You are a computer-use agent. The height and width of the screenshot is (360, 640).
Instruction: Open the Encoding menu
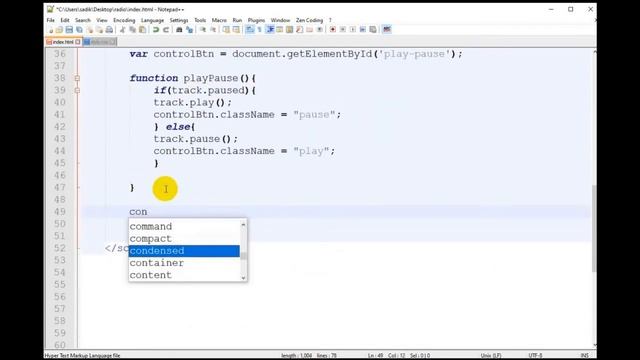tap(124, 20)
